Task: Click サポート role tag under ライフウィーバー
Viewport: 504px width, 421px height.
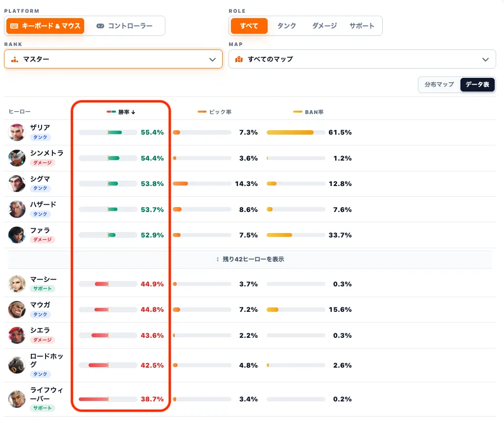Action: 43,408
